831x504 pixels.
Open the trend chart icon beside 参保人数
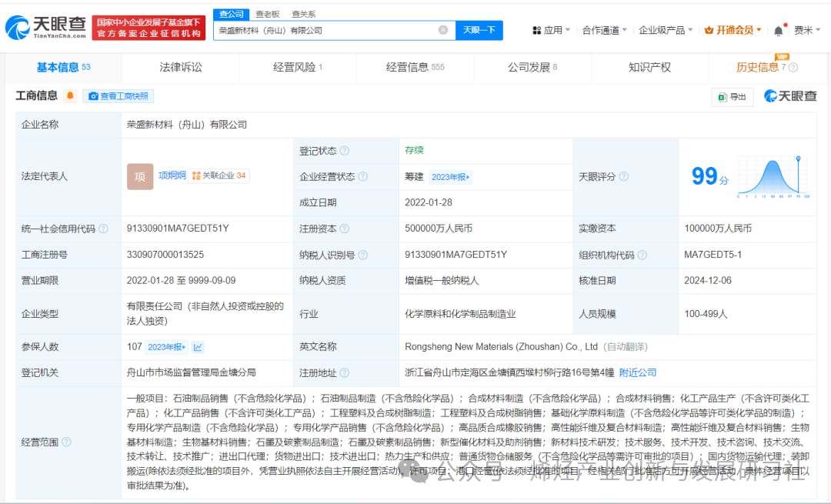click(198, 347)
